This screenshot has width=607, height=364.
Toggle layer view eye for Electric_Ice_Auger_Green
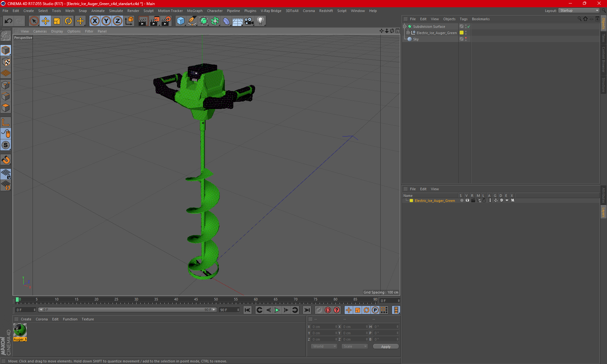click(467, 200)
